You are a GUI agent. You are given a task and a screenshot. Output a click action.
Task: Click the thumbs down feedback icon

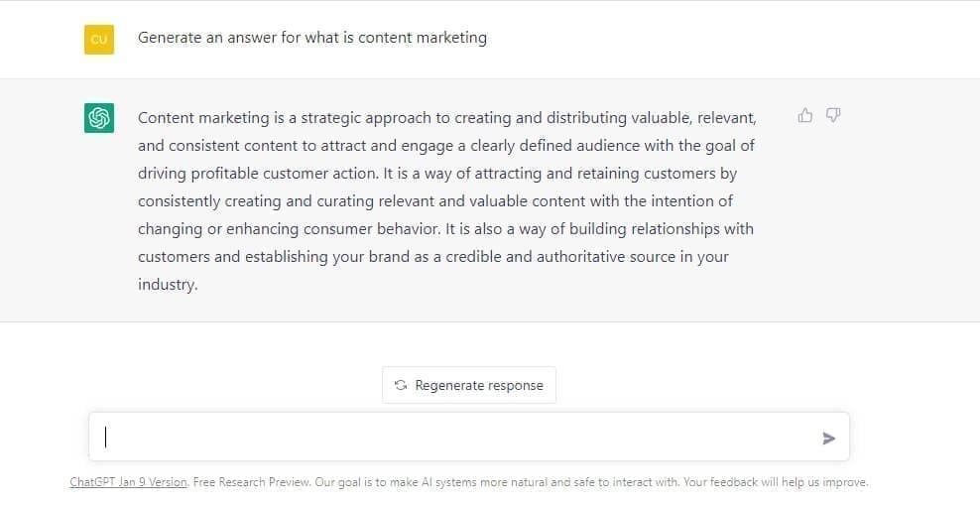(x=833, y=116)
